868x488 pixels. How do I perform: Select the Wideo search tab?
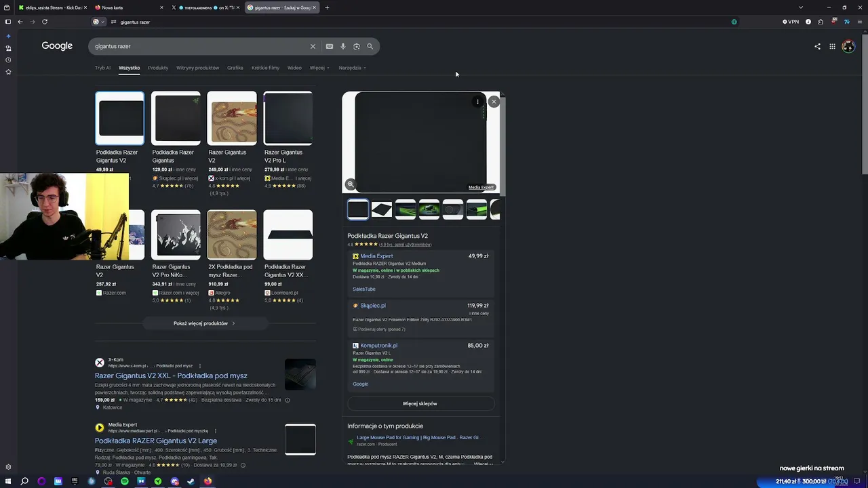(294, 68)
